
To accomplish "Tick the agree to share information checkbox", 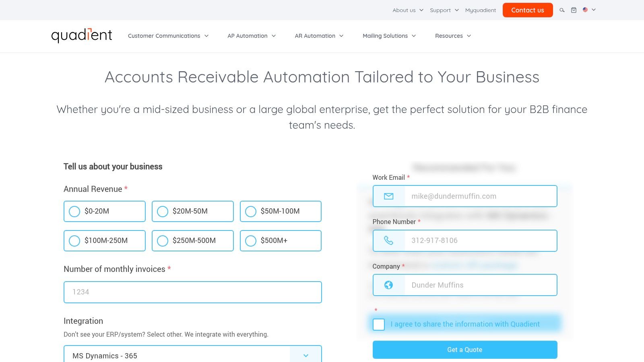I will tap(379, 325).
